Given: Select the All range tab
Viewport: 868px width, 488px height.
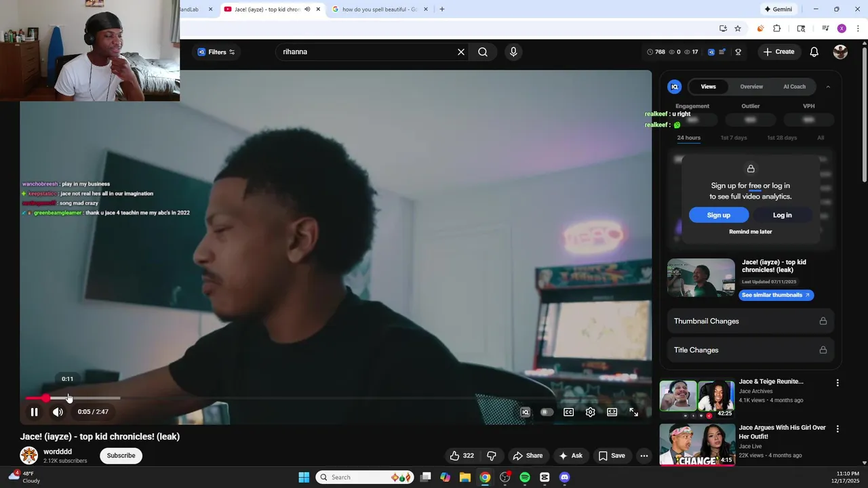Looking at the screenshot, I should point(821,138).
